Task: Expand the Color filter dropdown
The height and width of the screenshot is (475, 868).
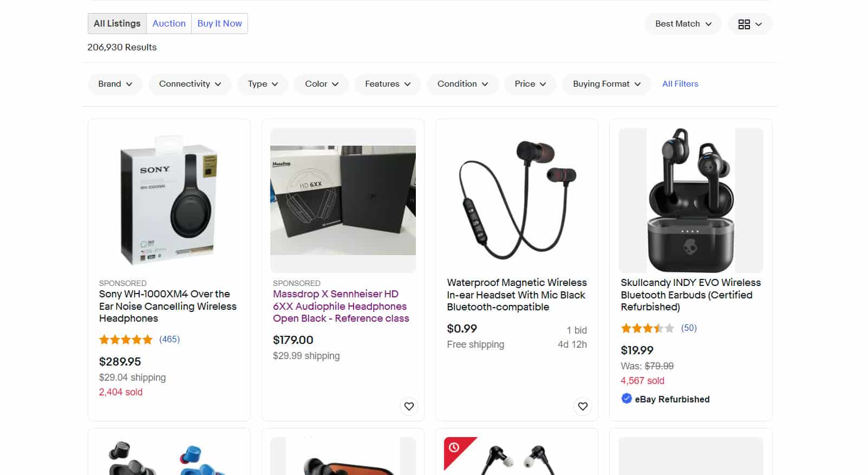Action: click(321, 84)
